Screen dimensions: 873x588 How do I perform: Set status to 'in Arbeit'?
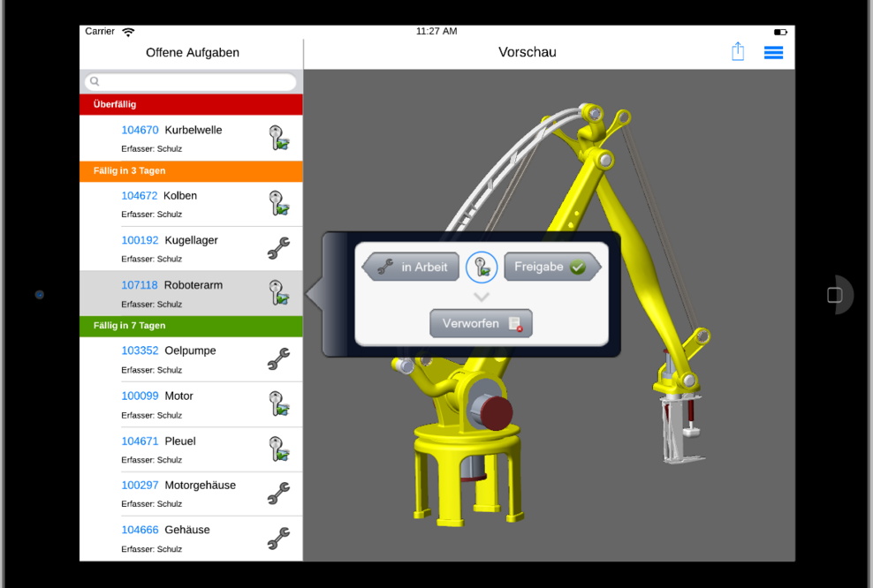(x=412, y=267)
